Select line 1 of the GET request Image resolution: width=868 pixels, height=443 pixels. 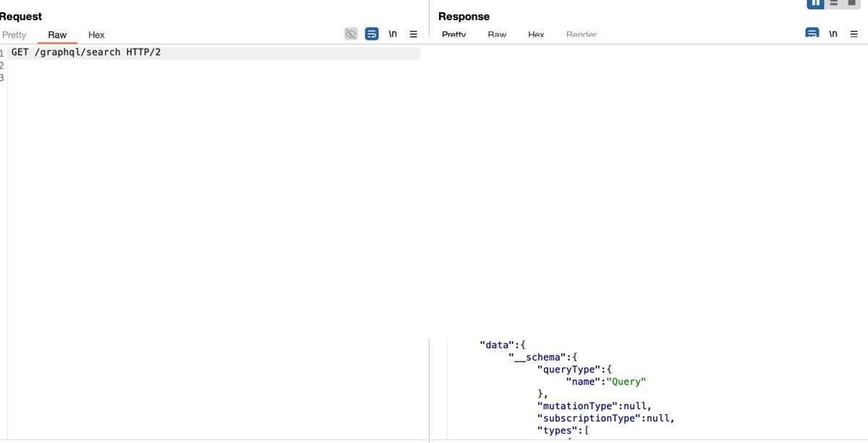tap(87, 51)
